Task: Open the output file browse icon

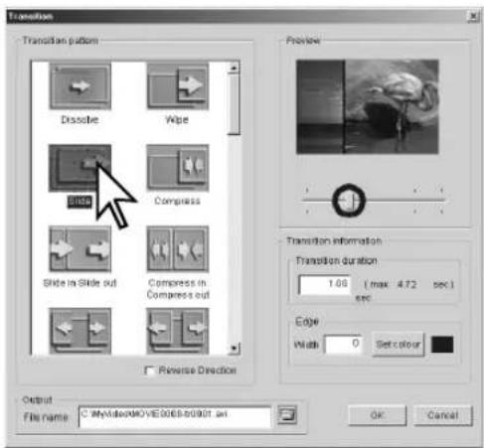Action: [x=287, y=415]
